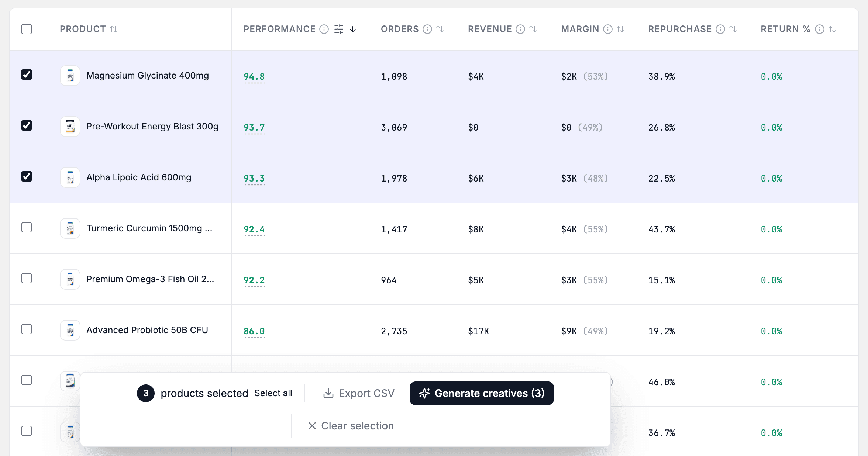Click Export CSV button

point(359,393)
